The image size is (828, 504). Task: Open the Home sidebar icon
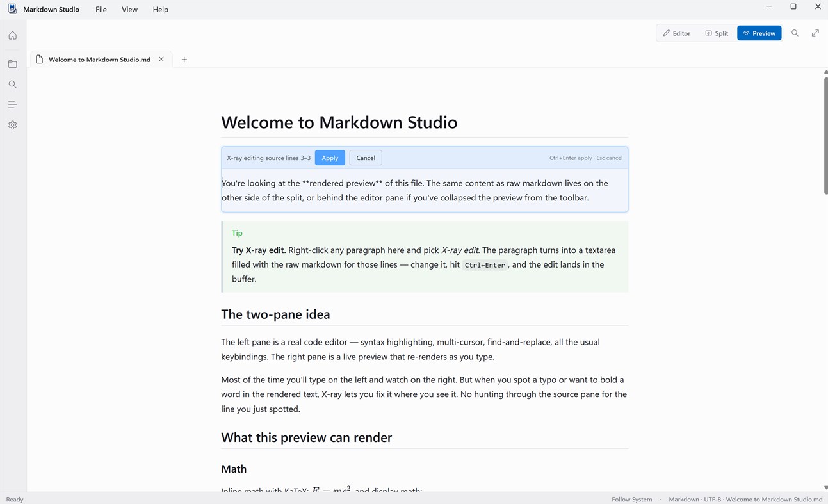[x=12, y=36]
